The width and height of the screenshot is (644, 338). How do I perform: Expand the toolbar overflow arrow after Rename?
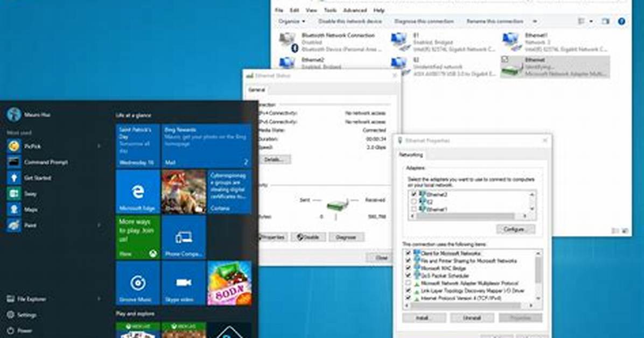(535, 22)
